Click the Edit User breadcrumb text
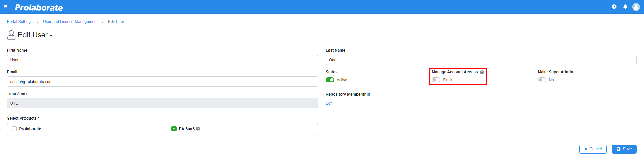 (116, 22)
